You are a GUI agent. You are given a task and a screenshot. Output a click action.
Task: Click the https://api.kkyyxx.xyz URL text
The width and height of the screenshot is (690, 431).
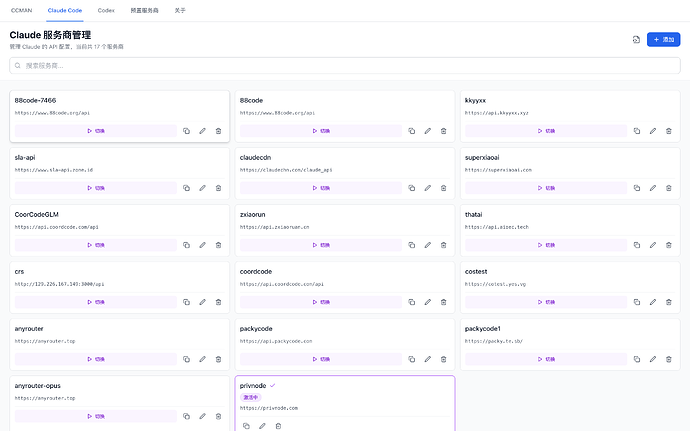click(497, 113)
